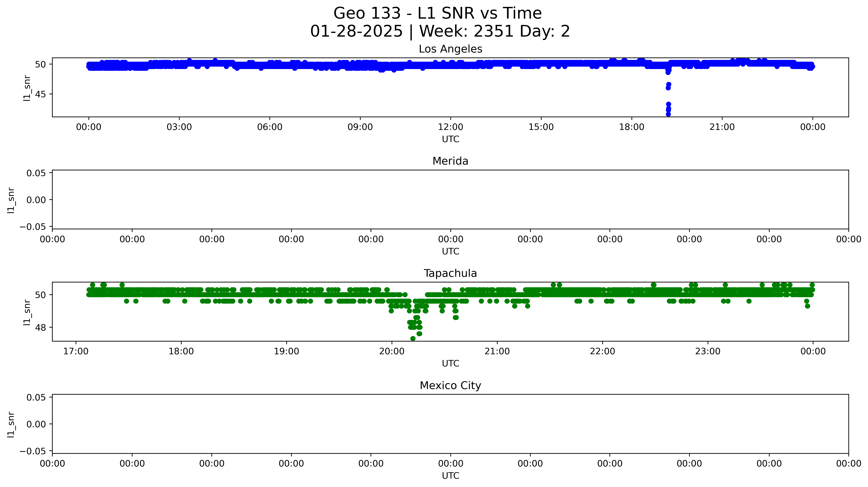Click the lowest blue SNR point in the Los Angeles plot

click(668, 114)
